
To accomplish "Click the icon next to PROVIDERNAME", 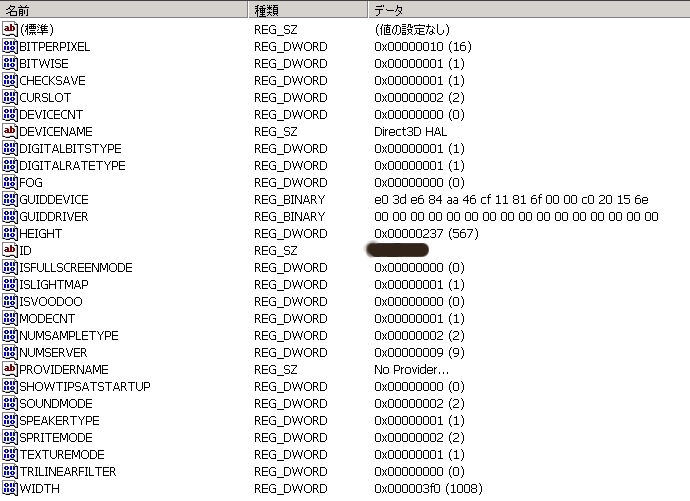I will (10, 370).
